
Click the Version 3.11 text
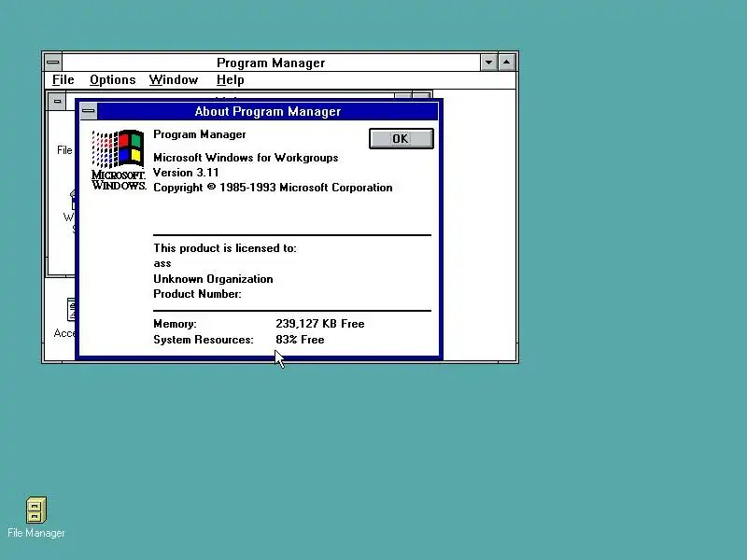coord(186,173)
